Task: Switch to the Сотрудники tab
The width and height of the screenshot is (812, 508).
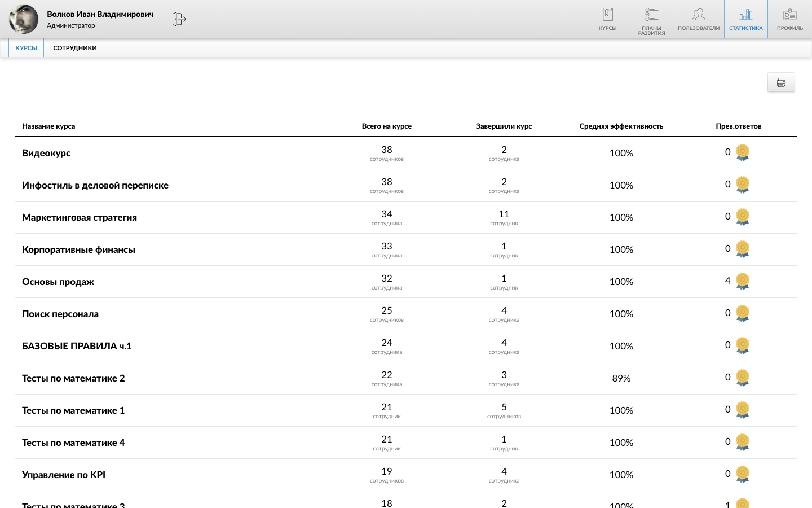Action: point(75,48)
